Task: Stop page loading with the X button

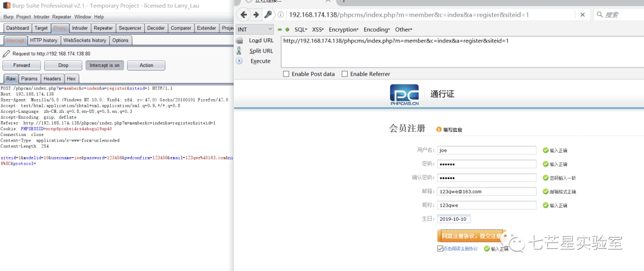Action: tap(583, 15)
